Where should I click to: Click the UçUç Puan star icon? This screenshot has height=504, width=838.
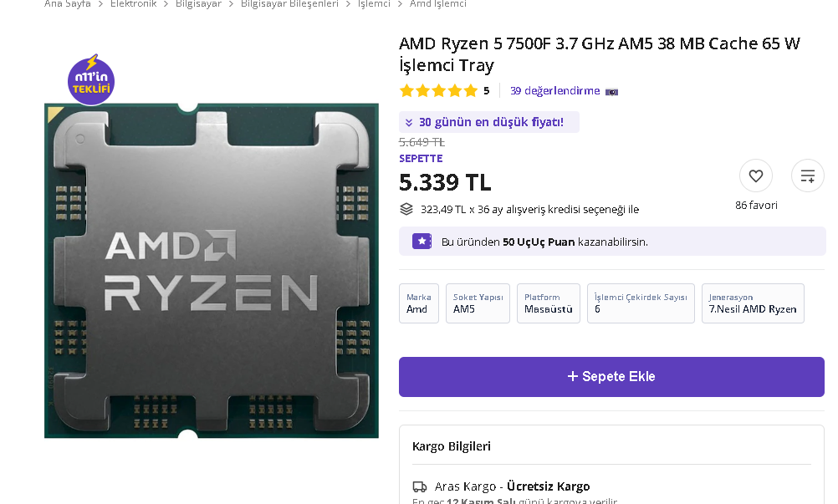[422, 242]
